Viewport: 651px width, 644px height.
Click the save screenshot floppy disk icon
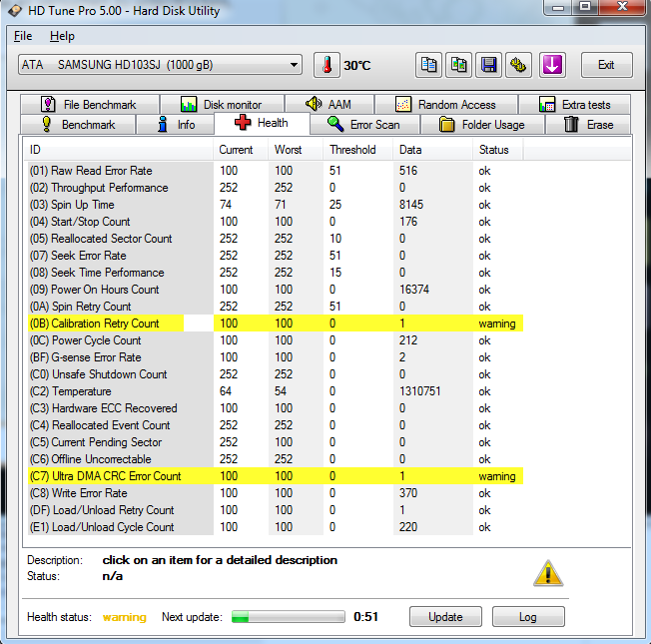(488, 65)
